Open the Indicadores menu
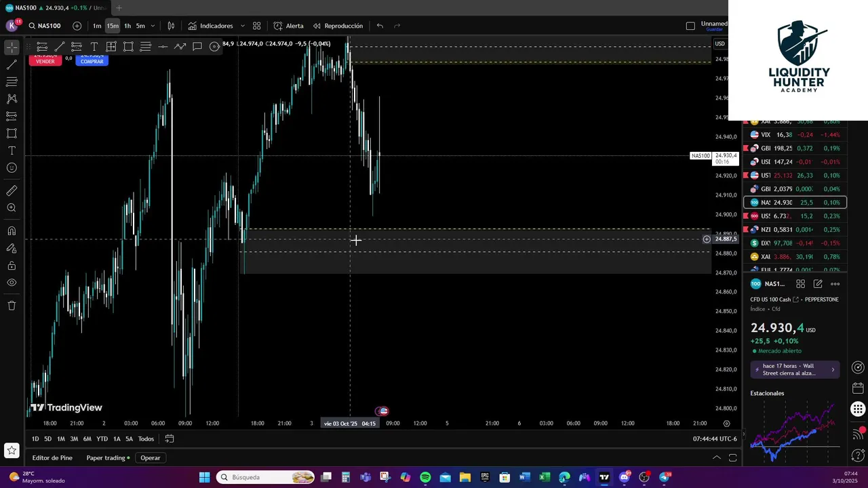This screenshot has width=868, height=488. (x=210, y=26)
